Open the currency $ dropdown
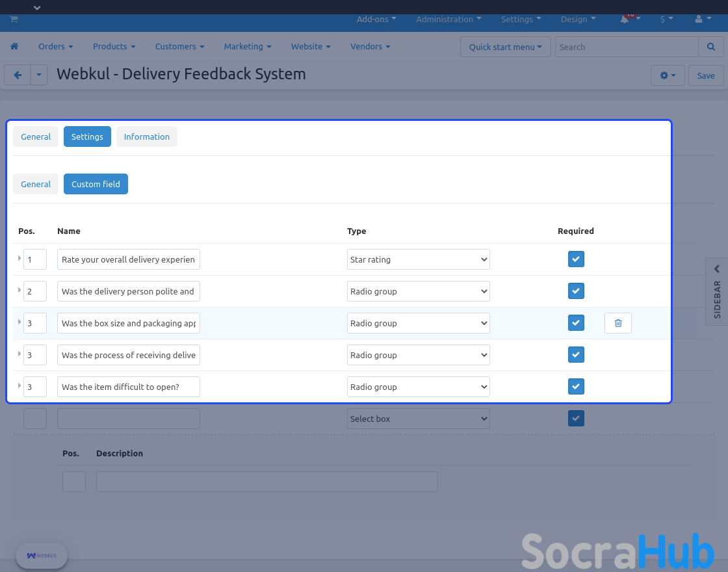Screen dimensions: 728x572 [x=666, y=19]
